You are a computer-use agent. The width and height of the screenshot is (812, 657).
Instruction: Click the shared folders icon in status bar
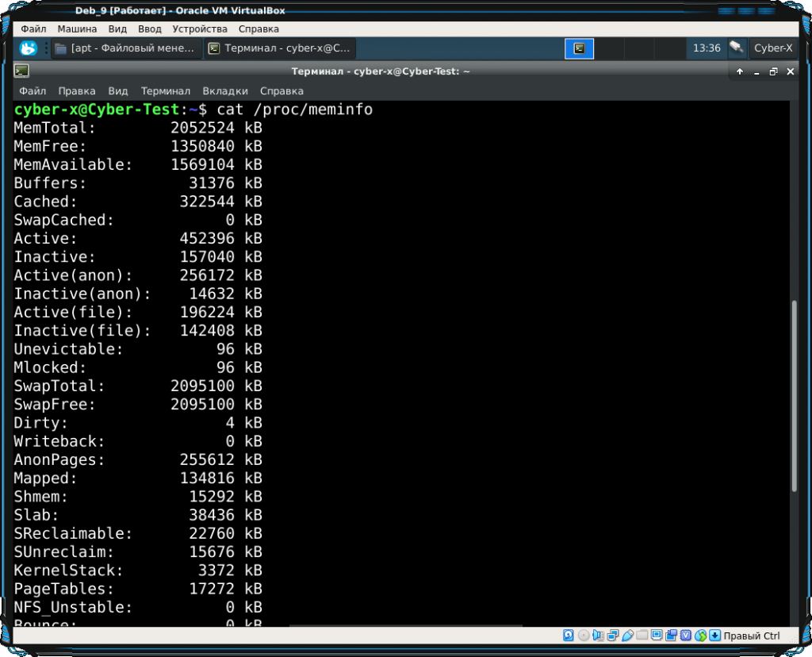coord(642,636)
